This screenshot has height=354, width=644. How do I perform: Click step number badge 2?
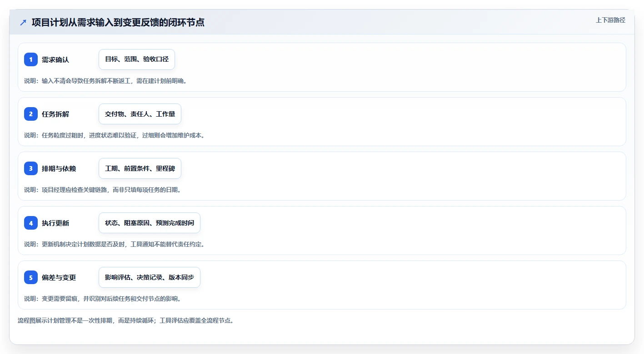pos(31,114)
